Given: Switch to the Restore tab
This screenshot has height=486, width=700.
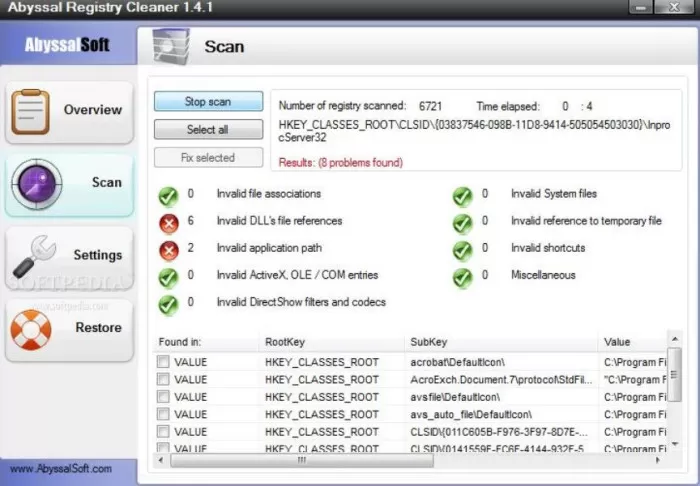Looking at the screenshot, I should click(69, 330).
